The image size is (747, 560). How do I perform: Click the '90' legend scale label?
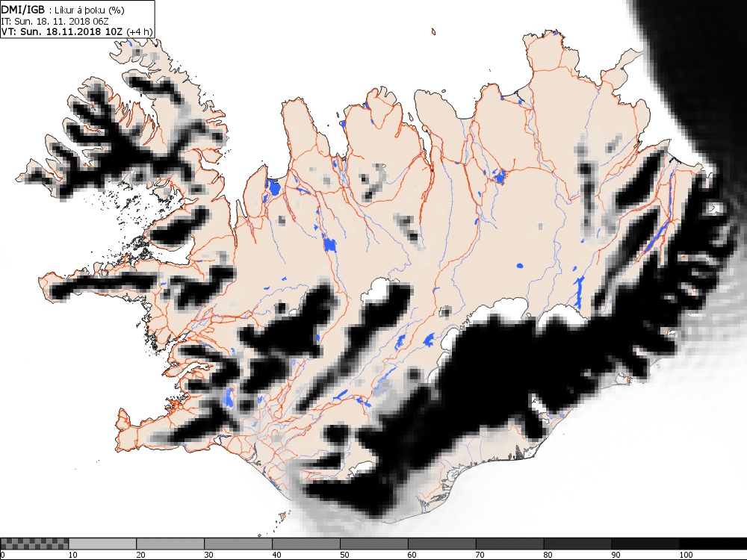tap(616, 555)
